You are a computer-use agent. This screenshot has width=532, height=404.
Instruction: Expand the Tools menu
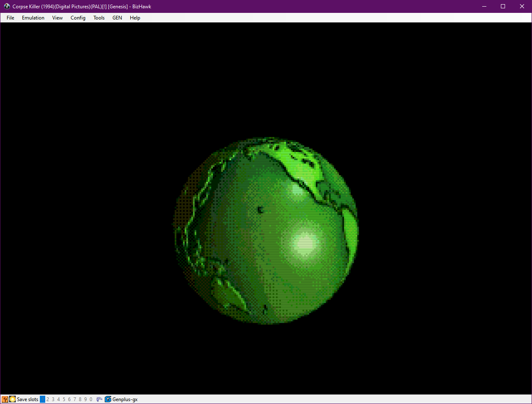coord(99,18)
